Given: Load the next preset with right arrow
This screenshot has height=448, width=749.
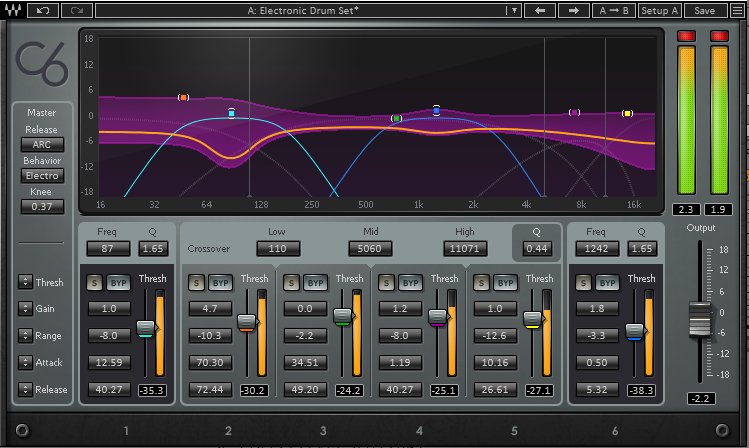Looking at the screenshot, I should pyautogui.click(x=574, y=10).
